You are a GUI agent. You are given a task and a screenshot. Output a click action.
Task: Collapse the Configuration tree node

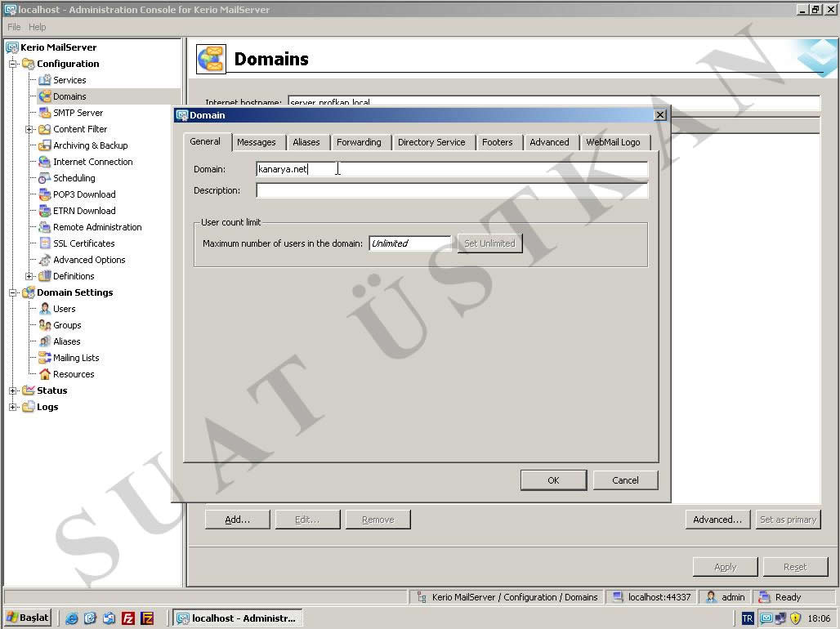(13, 64)
